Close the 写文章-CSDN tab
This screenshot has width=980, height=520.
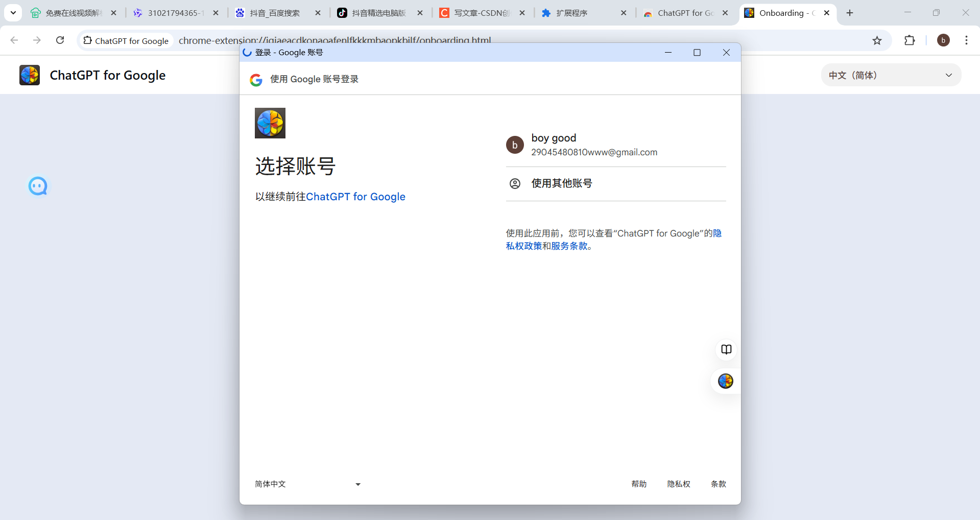click(522, 13)
